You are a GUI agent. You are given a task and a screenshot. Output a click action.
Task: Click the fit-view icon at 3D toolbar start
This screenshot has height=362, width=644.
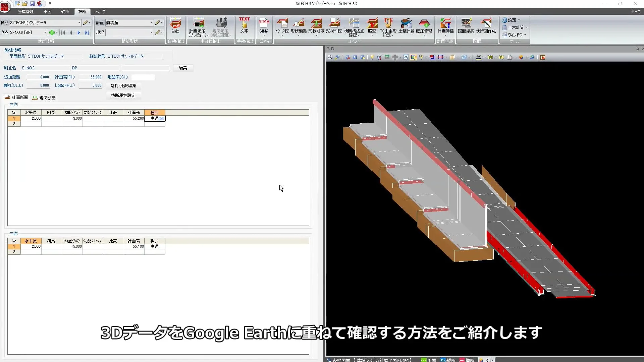coord(330,57)
